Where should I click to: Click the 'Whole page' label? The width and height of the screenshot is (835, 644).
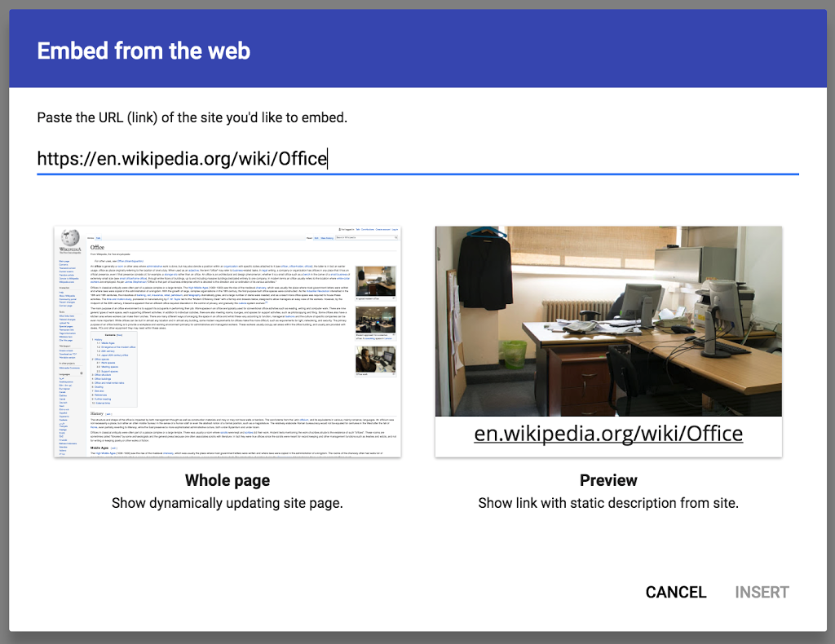(x=228, y=480)
